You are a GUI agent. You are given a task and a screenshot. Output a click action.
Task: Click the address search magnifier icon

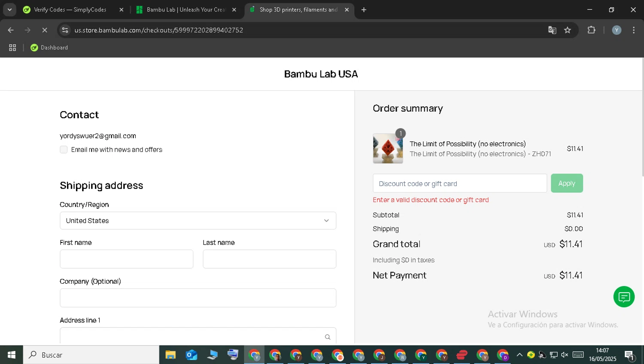coord(328,337)
